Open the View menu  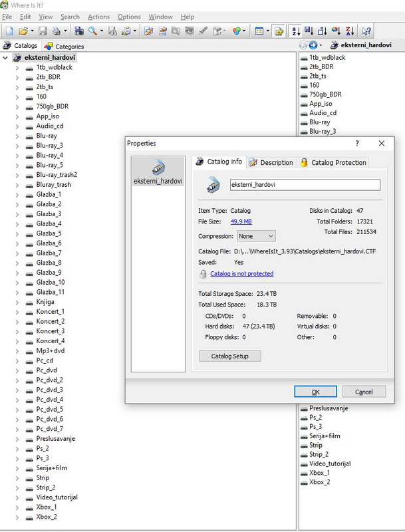tap(46, 17)
